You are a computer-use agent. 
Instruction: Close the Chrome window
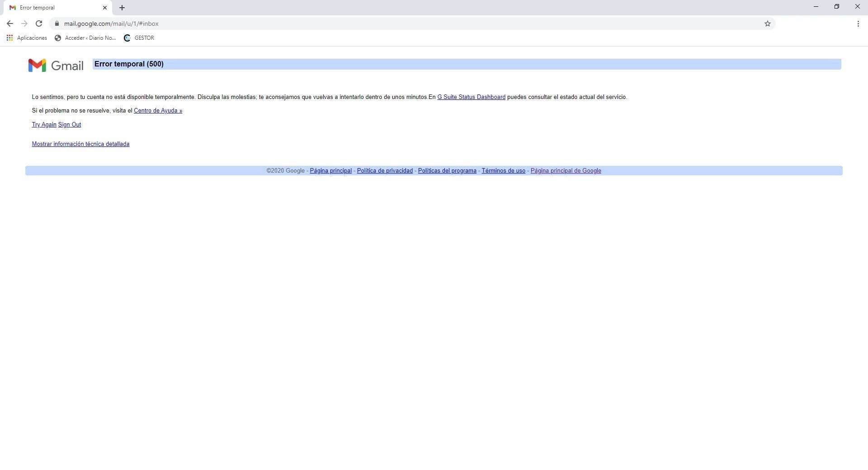tap(858, 7)
